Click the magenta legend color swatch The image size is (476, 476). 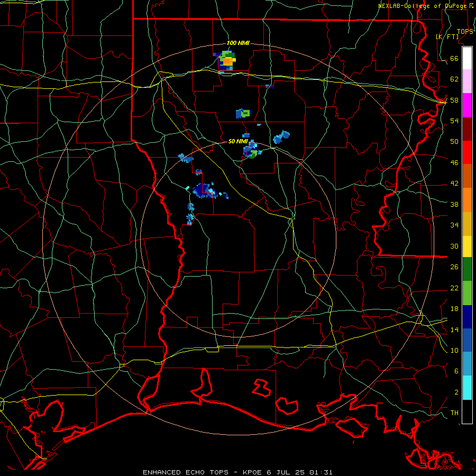click(467, 105)
